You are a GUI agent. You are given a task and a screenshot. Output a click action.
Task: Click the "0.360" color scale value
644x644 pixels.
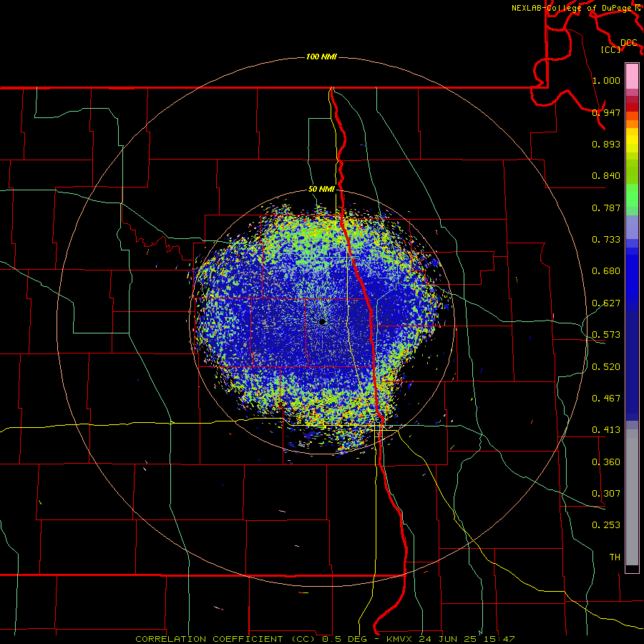point(606,462)
